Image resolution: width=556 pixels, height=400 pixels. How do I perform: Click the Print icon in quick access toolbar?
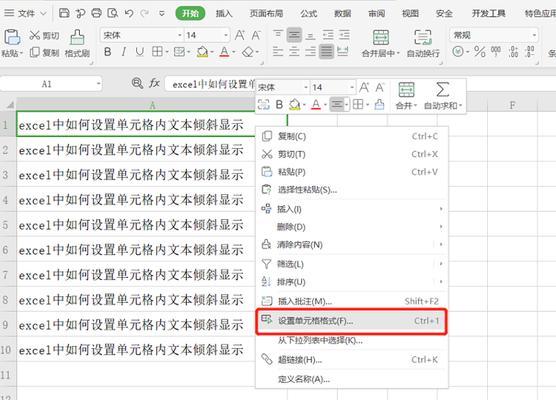tap(96, 13)
